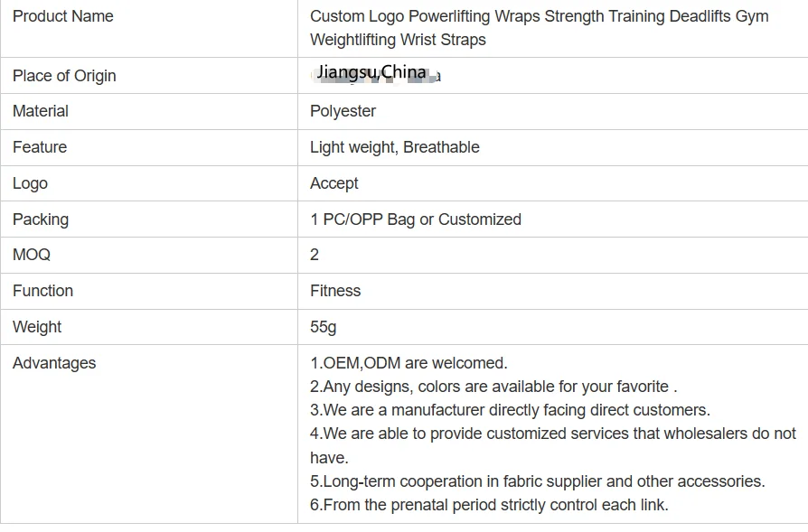
Task: Click the "Place of Origin" row label
Action: (x=64, y=76)
